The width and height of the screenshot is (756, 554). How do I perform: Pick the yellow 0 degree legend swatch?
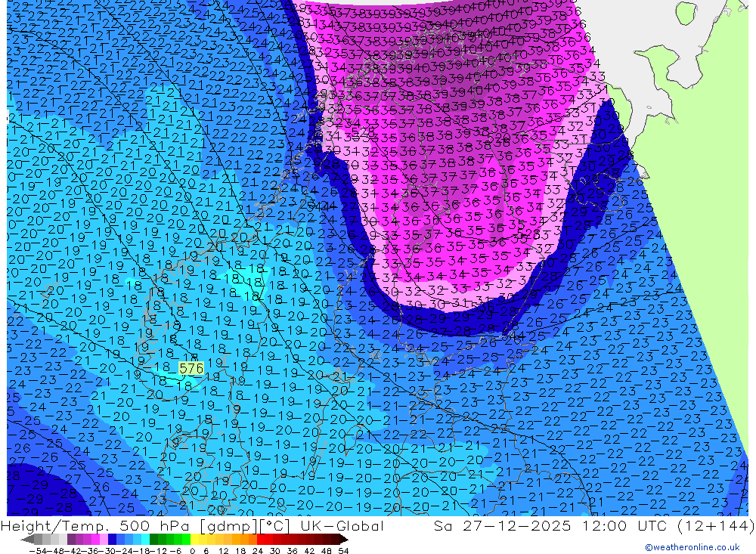click(195, 540)
